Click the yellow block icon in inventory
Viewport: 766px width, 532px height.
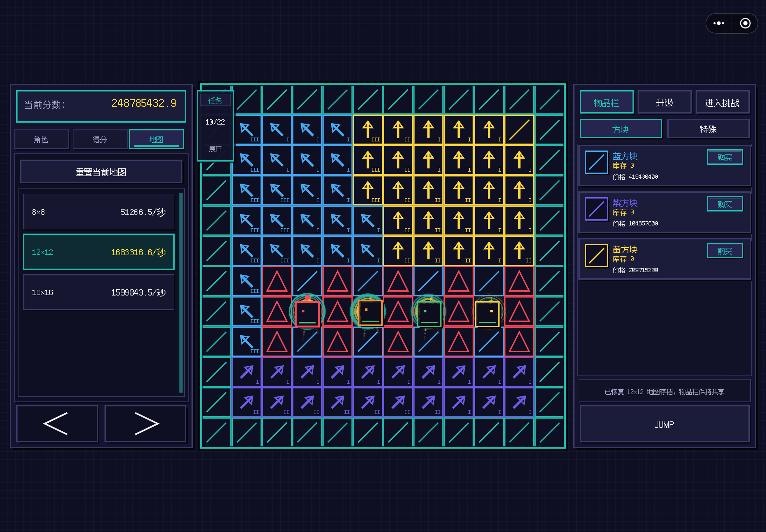coord(596,256)
